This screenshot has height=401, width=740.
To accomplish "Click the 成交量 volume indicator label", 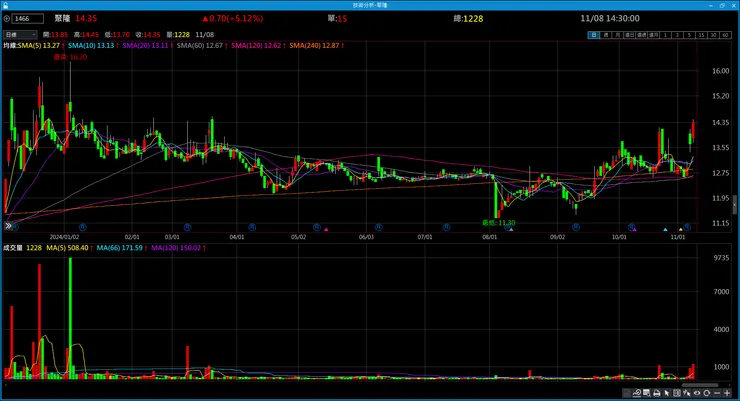I will click(x=13, y=248).
